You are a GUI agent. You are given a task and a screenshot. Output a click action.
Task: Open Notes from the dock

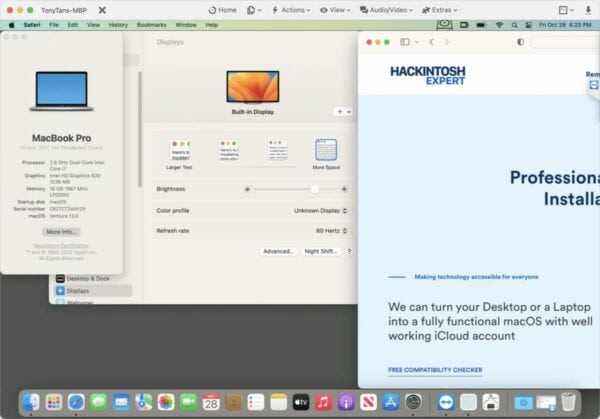pyautogui.click(x=278, y=402)
